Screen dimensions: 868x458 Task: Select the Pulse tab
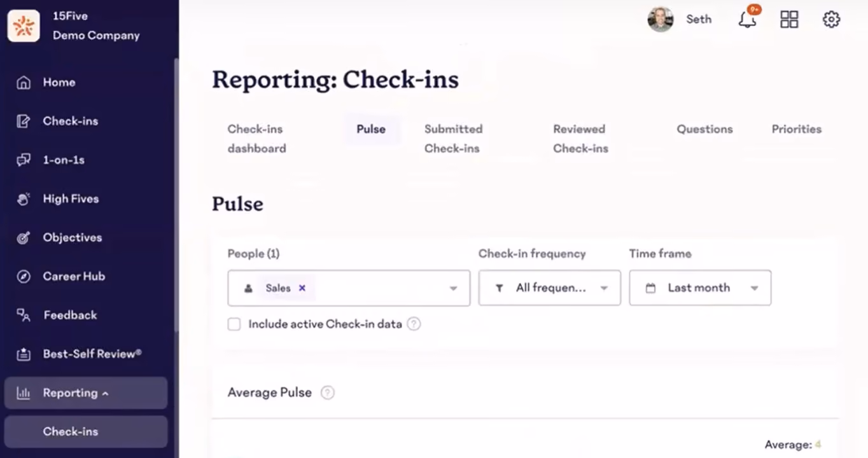click(372, 129)
